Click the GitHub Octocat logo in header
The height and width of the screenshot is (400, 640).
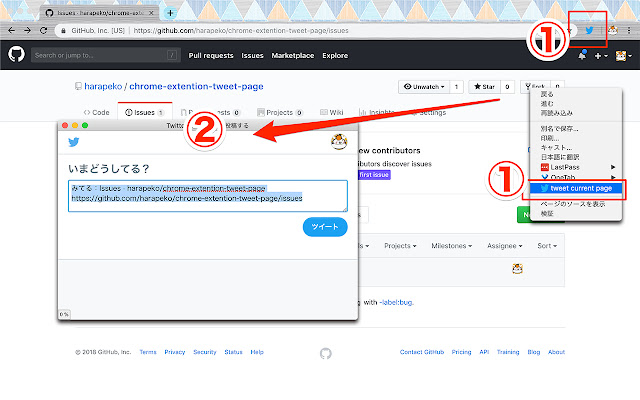[x=16, y=54]
